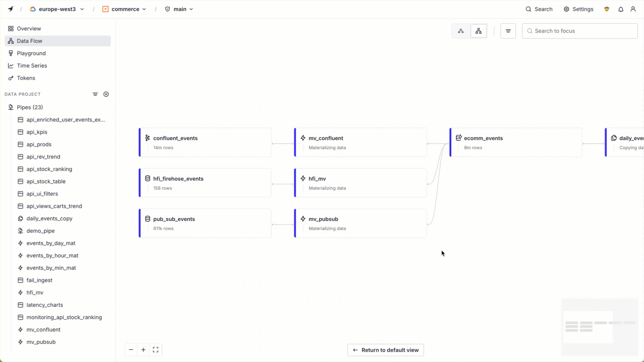Click the graph filter icon beside Search to focus
Viewport: 644px width, 362px height.
508,31
